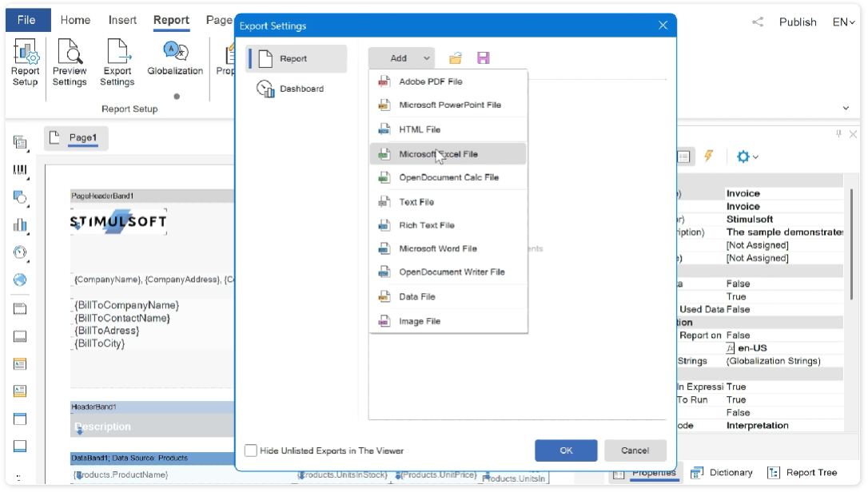This screenshot has height=496, width=868.
Task: Select the {Products.ProductName} text component
Action: click(120, 475)
